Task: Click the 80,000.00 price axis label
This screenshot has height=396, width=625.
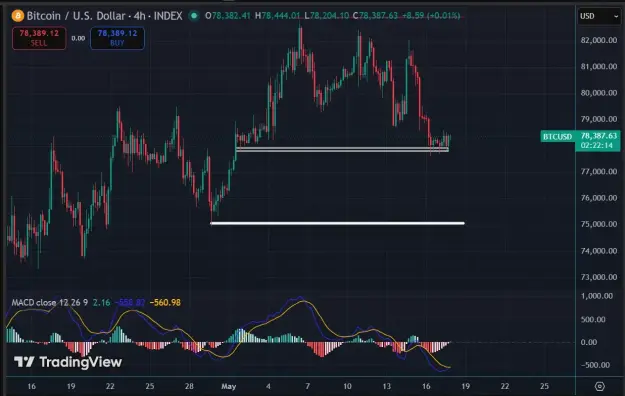Action: click(599, 93)
